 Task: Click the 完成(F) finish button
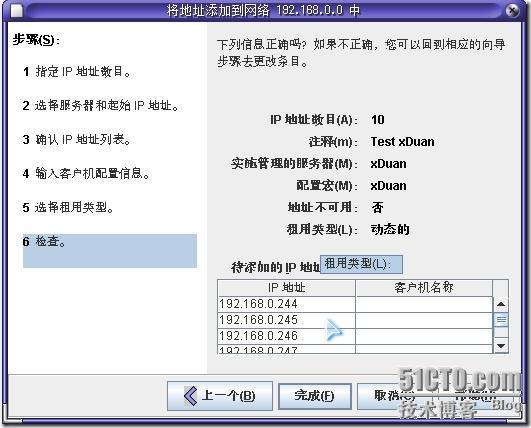click(315, 396)
